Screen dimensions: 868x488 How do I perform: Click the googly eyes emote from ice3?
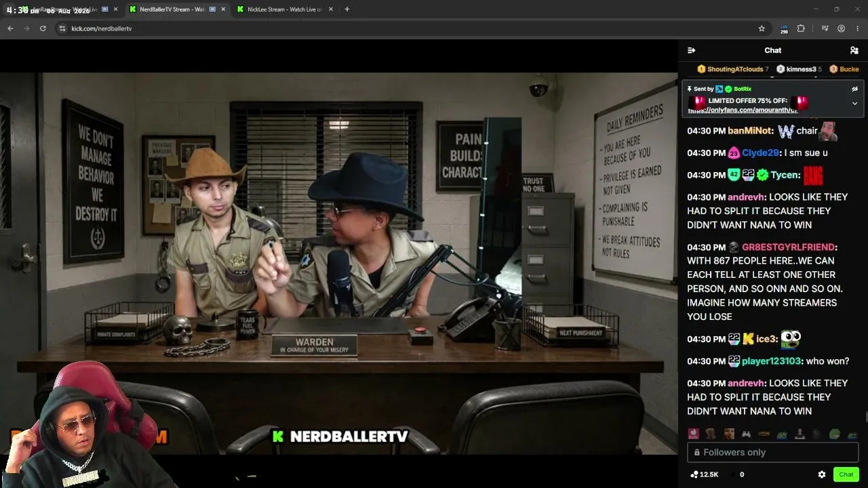(791, 338)
